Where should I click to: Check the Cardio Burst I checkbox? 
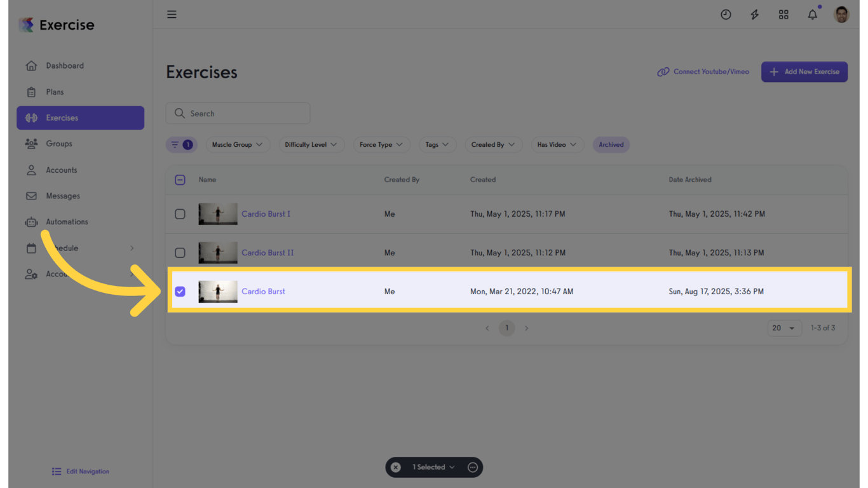click(180, 214)
